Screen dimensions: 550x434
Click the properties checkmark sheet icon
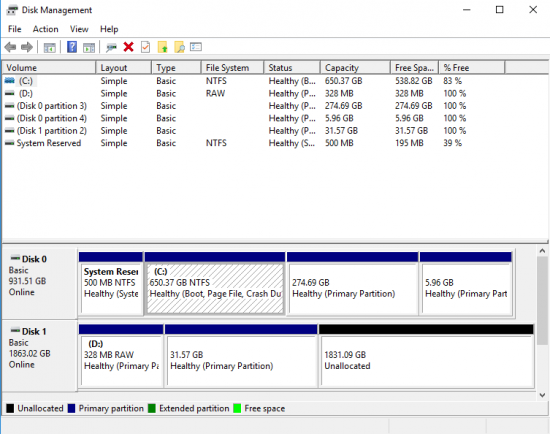145,47
